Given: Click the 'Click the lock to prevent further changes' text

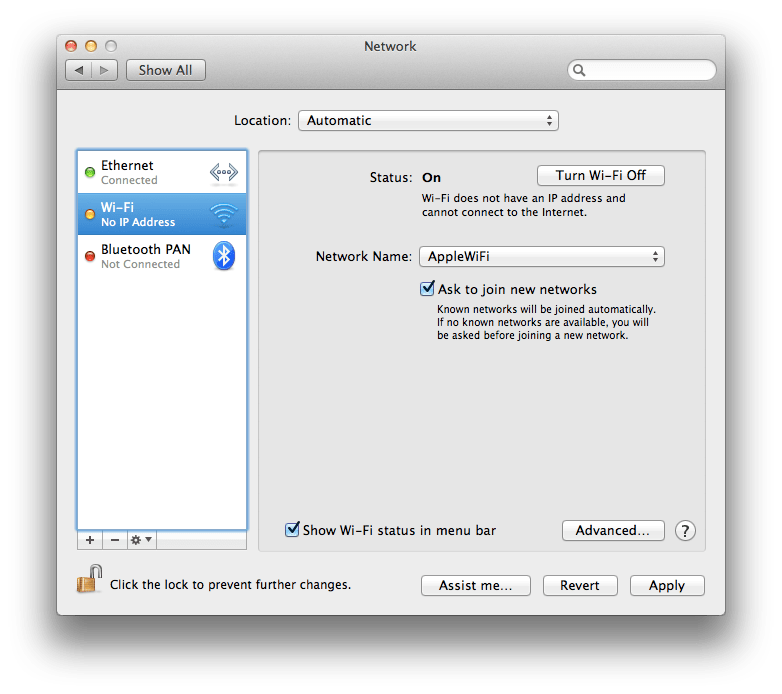Looking at the screenshot, I should [x=230, y=585].
